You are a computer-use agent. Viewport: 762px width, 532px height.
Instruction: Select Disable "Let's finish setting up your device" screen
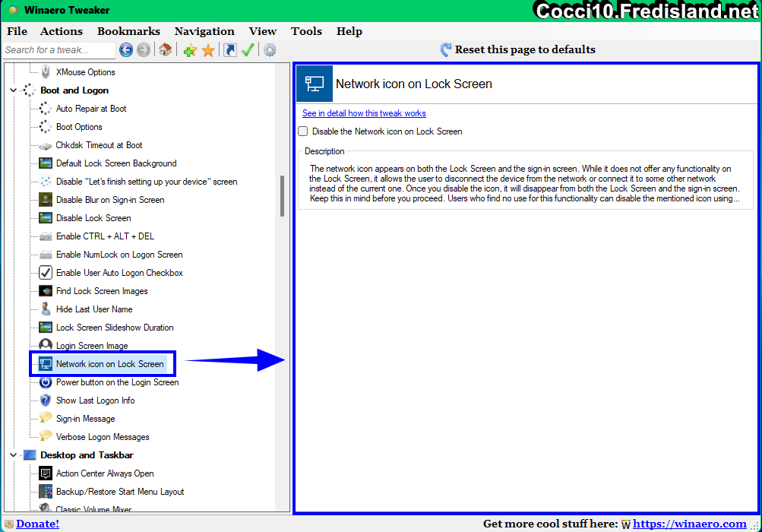pyautogui.click(x=147, y=182)
